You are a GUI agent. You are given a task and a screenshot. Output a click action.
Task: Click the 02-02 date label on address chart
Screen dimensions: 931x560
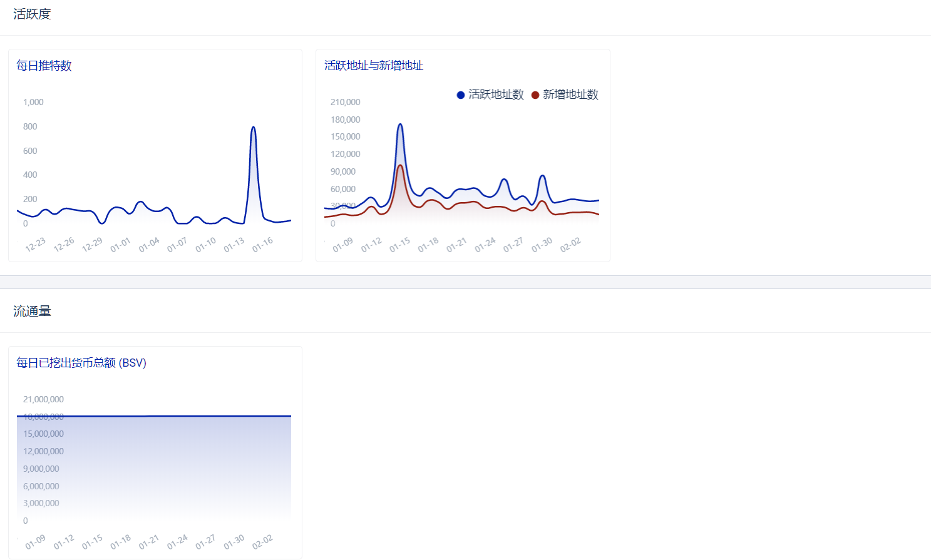(570, 244)
